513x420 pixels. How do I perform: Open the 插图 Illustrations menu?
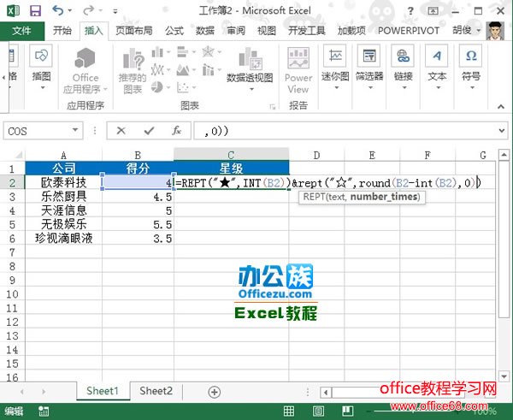(x=42, y=68)
